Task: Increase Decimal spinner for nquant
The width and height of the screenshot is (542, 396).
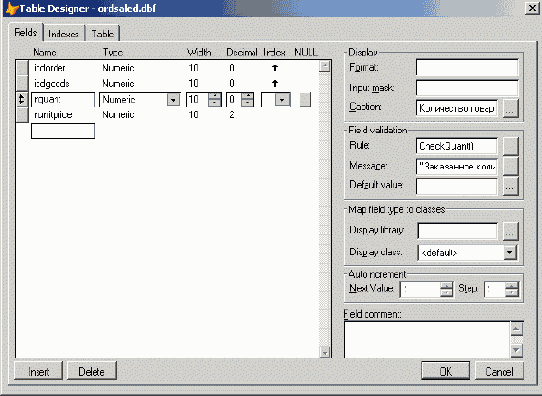Action: [x=247, y=96]
